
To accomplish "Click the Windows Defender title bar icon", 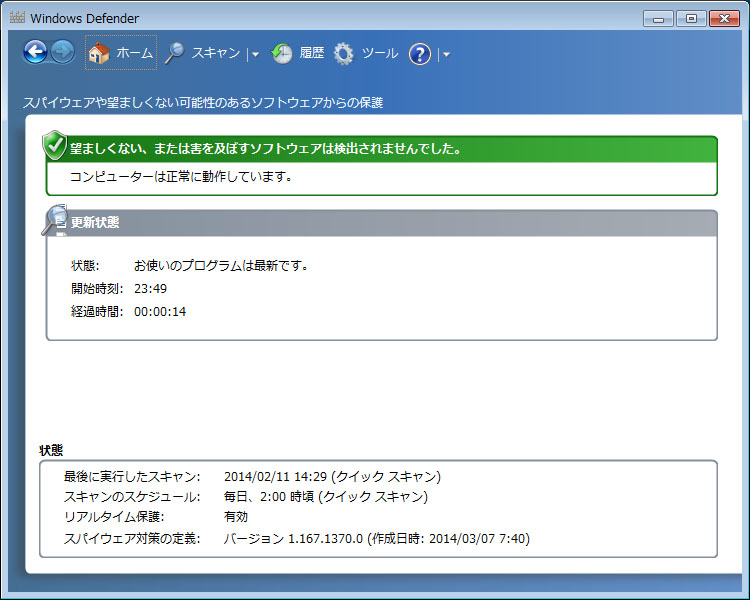I will pos(17,18).
